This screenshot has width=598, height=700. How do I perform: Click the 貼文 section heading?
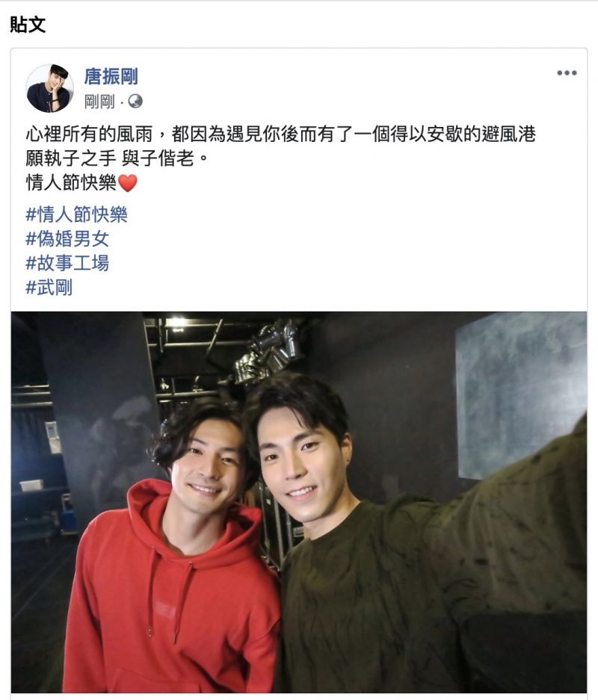click(x=28, y=25)
